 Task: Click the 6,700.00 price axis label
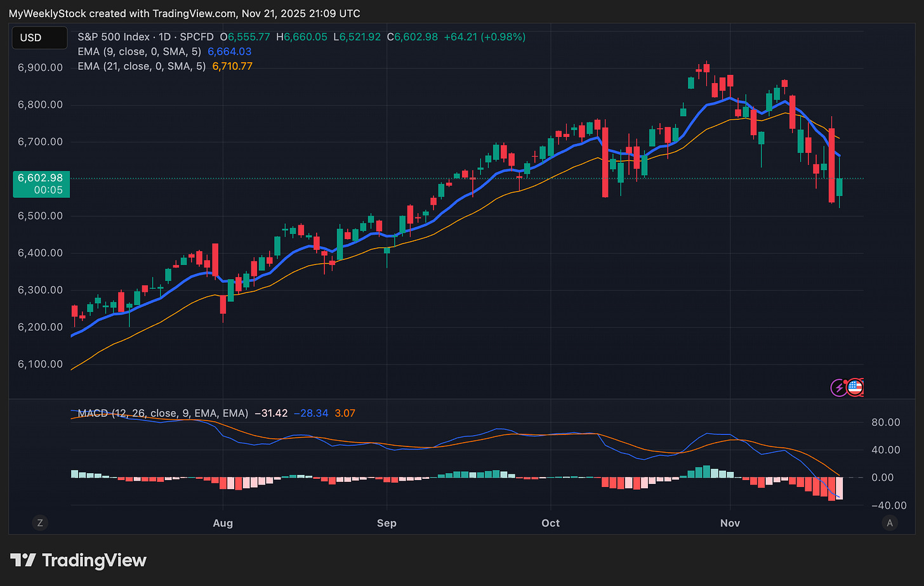click(41, 142)
